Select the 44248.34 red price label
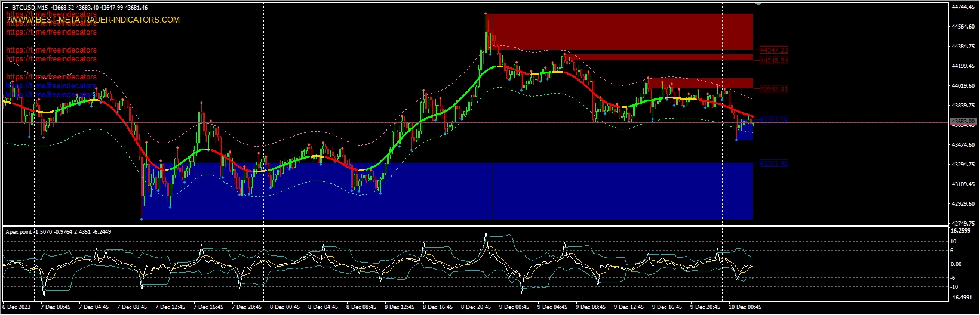This screenshot has height=315, width=980. tap(773, 61)
